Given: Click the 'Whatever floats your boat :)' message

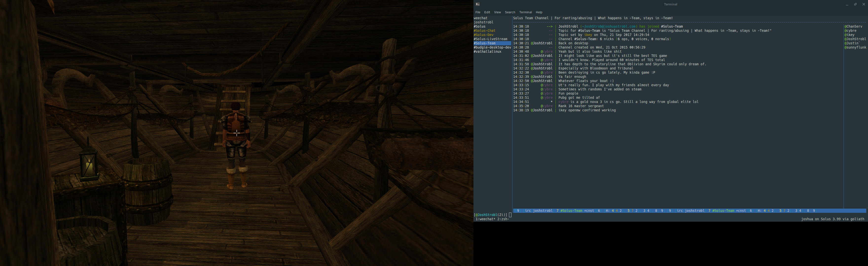Looking at the screenshot, I should 586,81.
